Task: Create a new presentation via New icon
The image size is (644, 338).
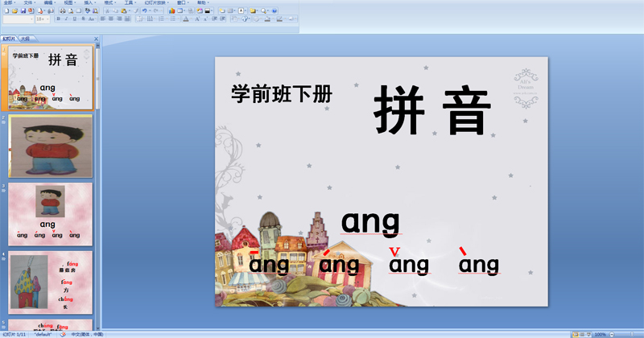Action: coord(6,10)
